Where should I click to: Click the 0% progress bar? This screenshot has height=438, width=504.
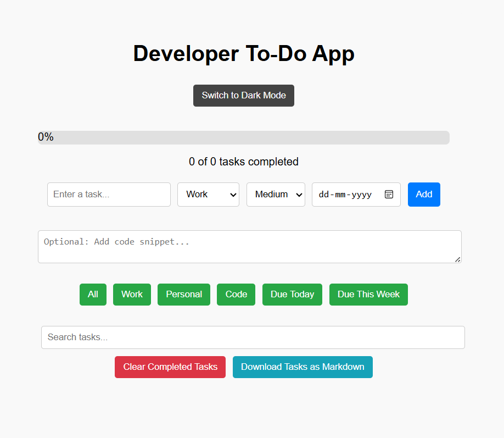243,137
